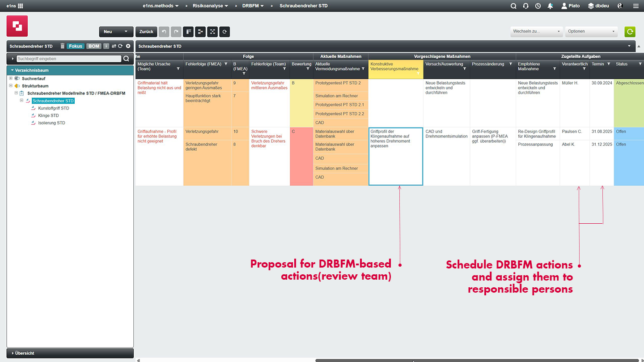Toggle the info 'i' button in panel header

[x=106, y=46]
